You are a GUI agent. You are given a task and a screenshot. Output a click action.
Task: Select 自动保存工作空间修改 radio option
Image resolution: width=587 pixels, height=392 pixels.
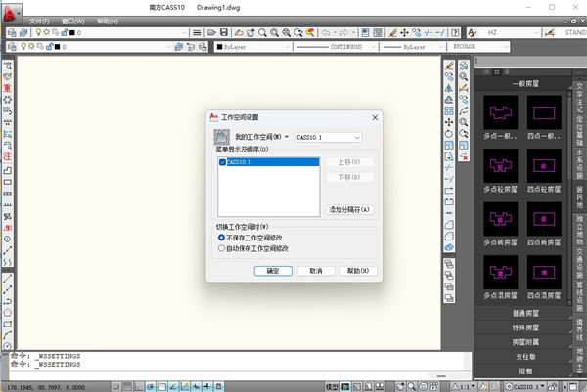253,248
